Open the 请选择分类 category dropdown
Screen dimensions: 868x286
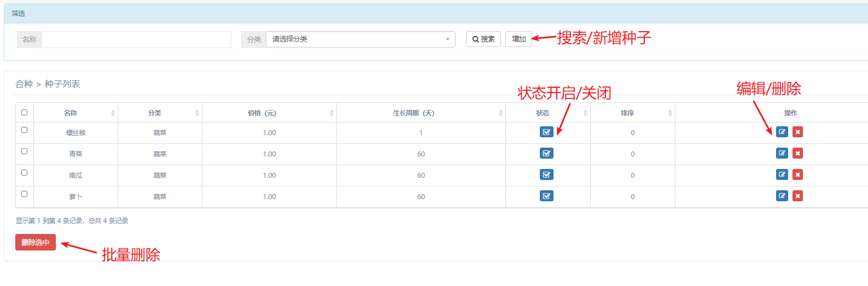click(x=360, y=39)
